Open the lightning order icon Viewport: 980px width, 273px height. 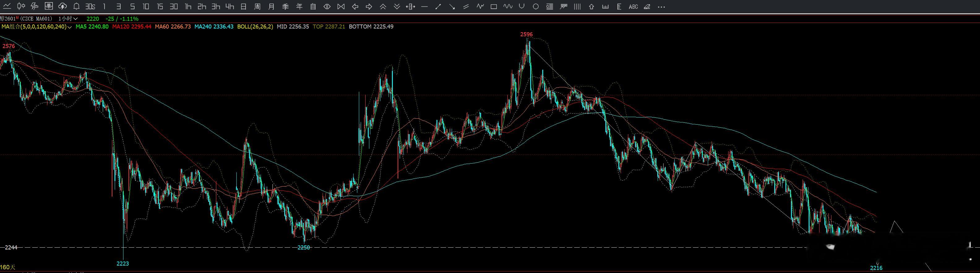[x=35, y=7]
